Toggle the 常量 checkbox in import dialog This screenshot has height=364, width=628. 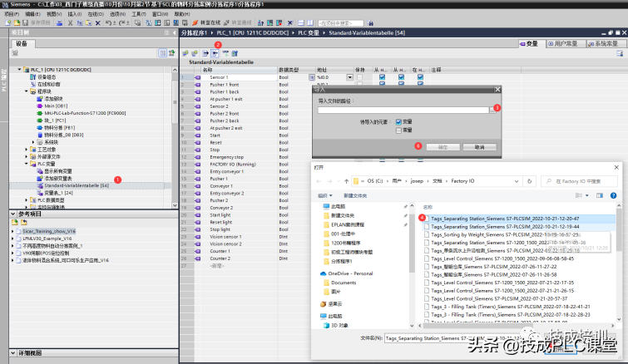[398, 130]
